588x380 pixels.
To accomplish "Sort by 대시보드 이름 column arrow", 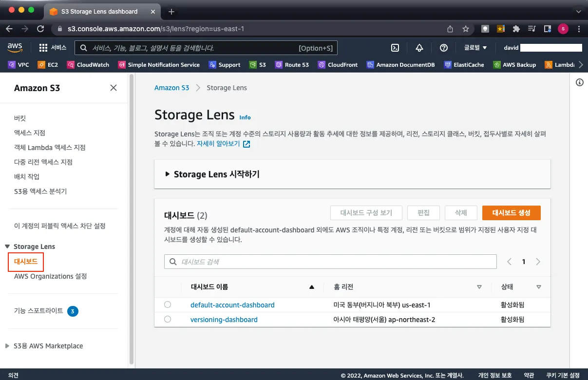I will coord(312,287).
